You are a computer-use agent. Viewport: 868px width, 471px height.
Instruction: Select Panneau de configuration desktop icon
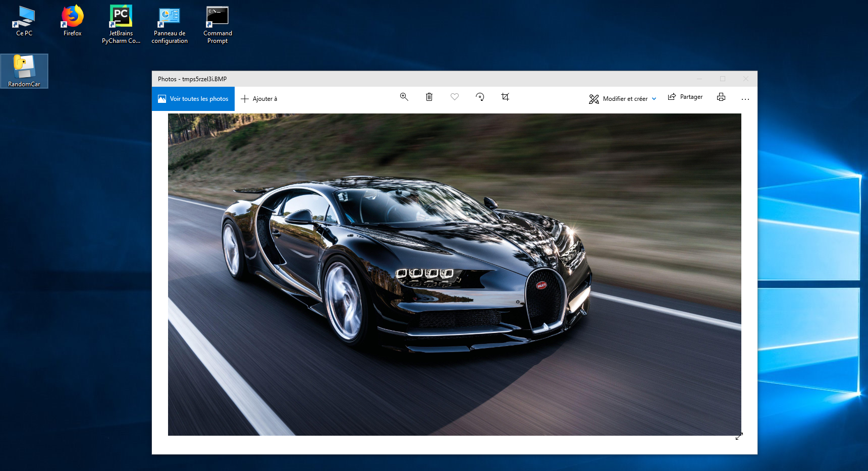click(170, 26)
